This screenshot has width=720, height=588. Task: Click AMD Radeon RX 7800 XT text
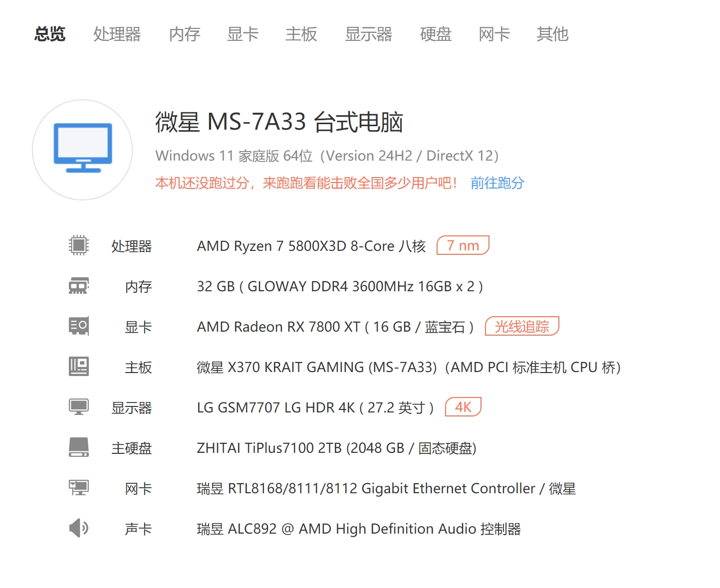[335, 327]
